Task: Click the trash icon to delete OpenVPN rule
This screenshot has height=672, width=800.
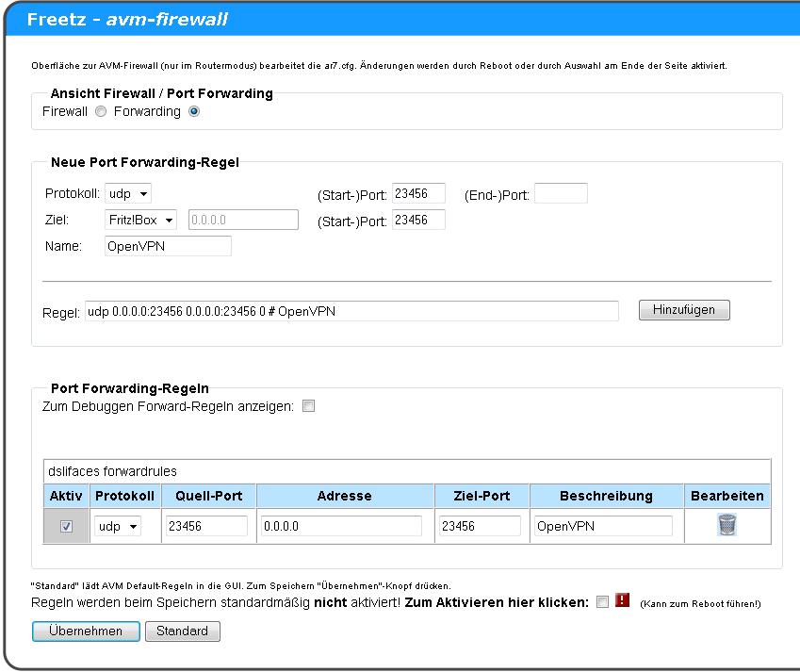Action: pyautogui.click(x=726, y=526)
